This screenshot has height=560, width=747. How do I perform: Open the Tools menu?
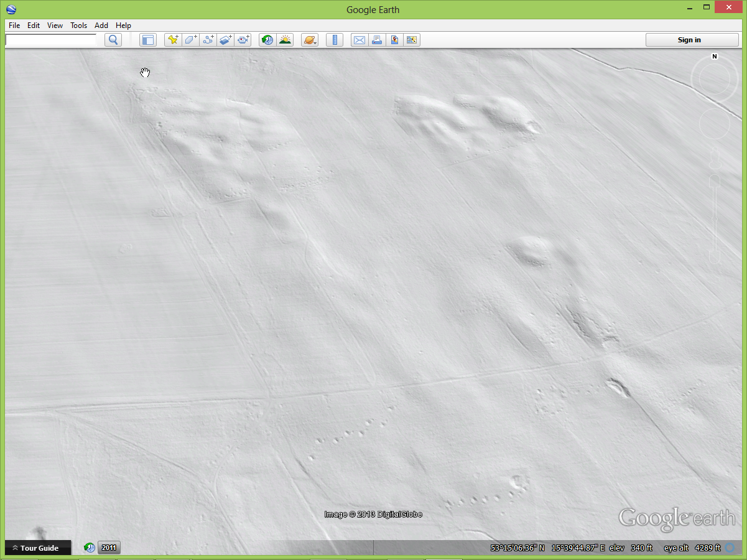[x=78, y=26]
